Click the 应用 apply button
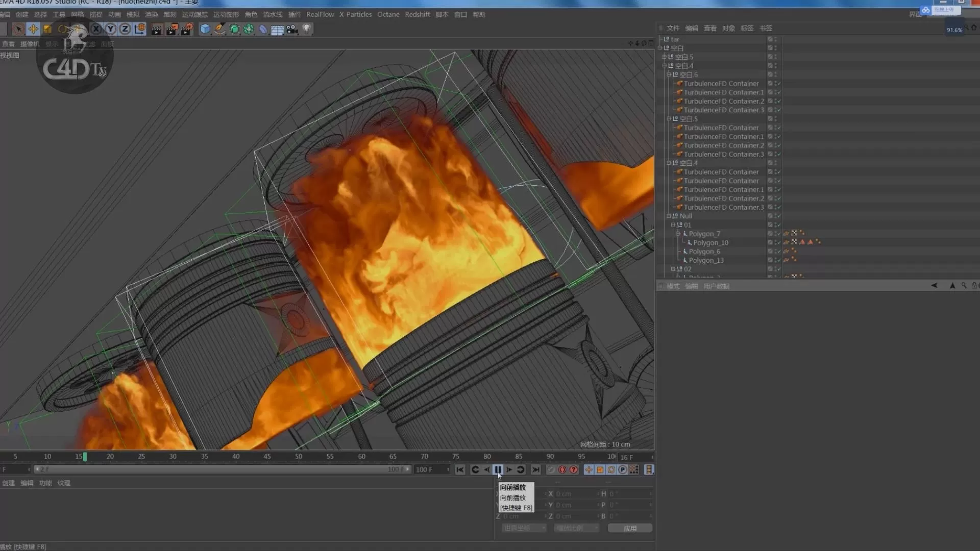980x551 pixels. pos(630,528)
